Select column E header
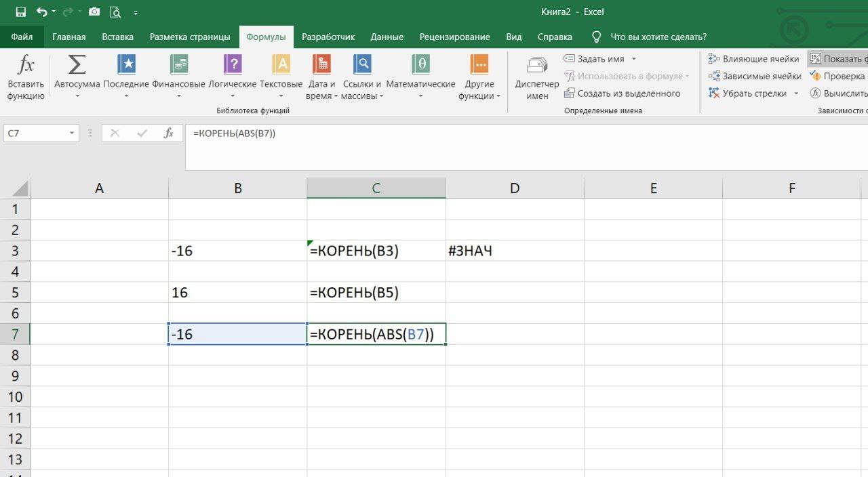The width and height of the screenshot is (868, 477). pos(653,188)
